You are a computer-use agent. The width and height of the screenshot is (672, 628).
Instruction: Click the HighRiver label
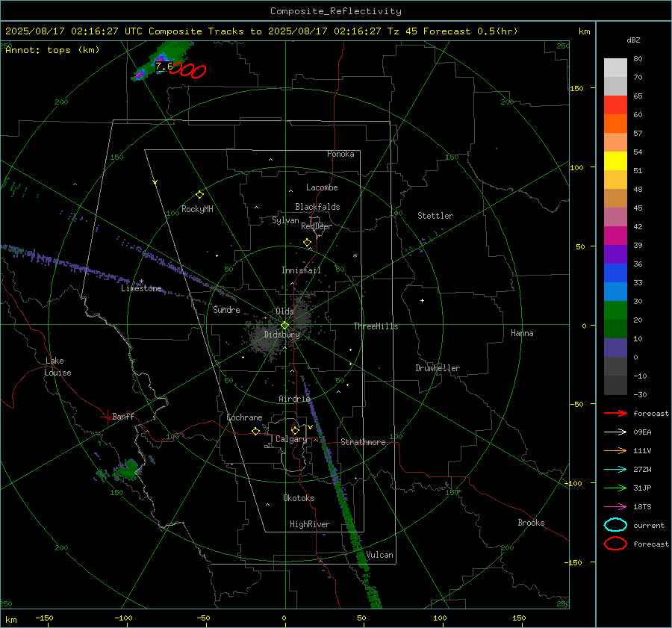[x=309, y=524]
